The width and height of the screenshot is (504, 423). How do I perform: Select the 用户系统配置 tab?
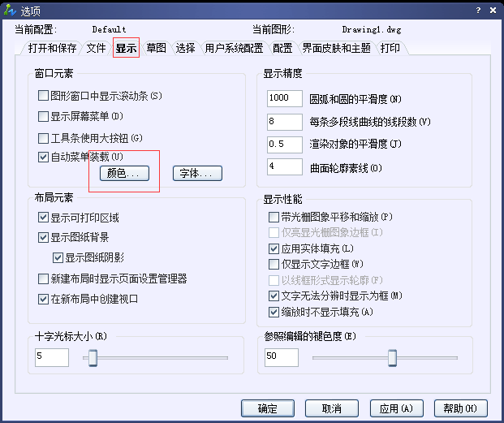(x=234, y=48)
